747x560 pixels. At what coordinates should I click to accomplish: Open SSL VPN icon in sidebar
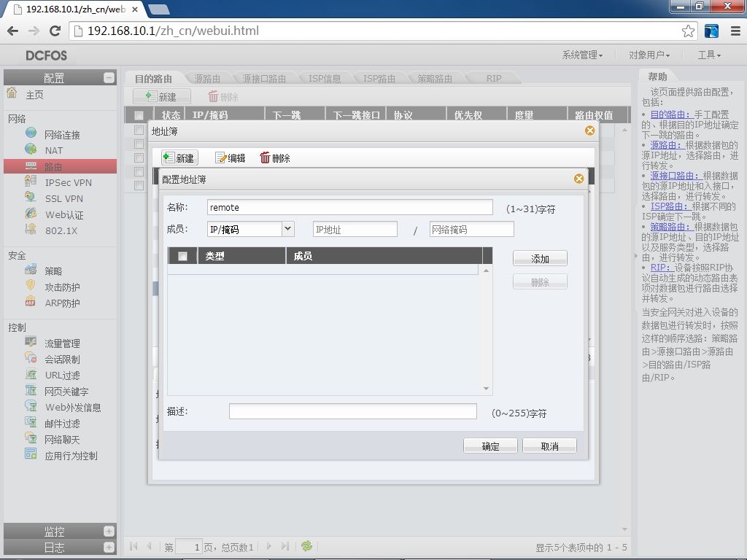(x=31, y=197)
